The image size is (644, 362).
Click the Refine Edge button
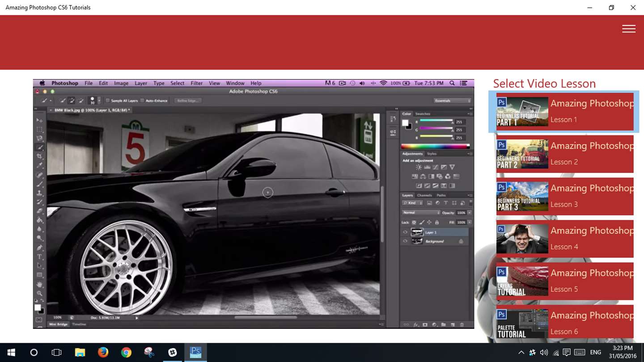(188, 101)
